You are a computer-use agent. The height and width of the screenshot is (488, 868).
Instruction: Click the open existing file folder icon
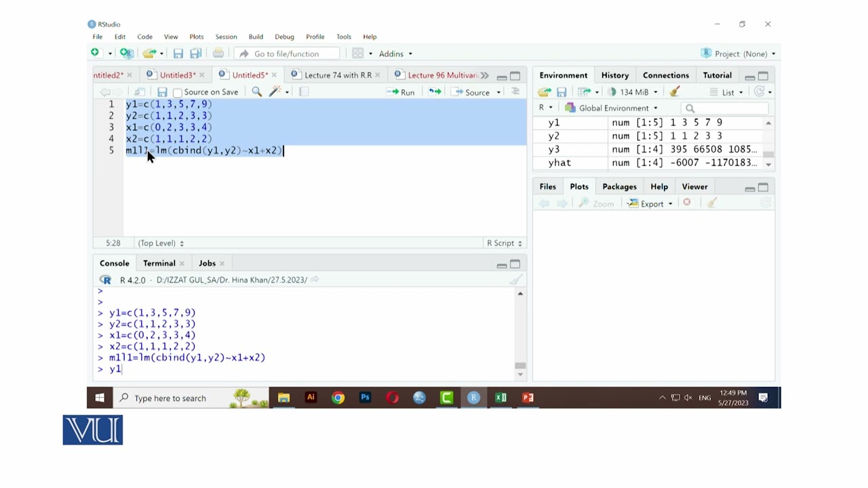149,54
